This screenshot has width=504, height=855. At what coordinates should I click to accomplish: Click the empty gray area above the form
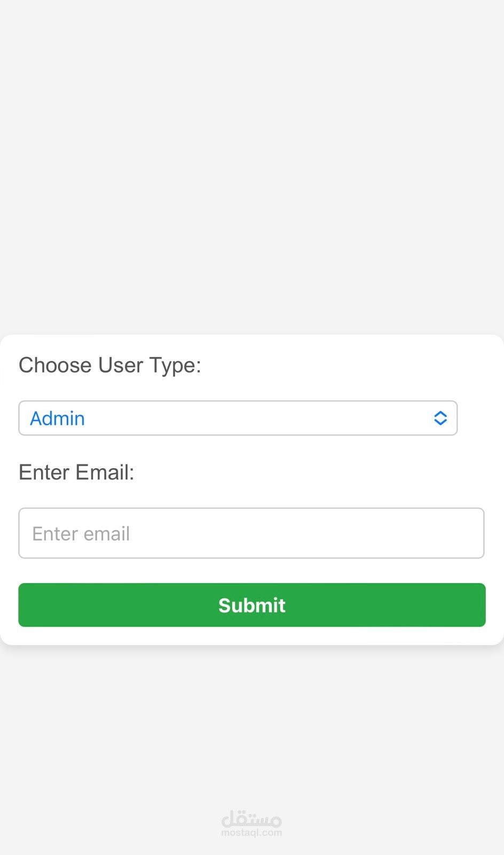click(x=252, y=160)
